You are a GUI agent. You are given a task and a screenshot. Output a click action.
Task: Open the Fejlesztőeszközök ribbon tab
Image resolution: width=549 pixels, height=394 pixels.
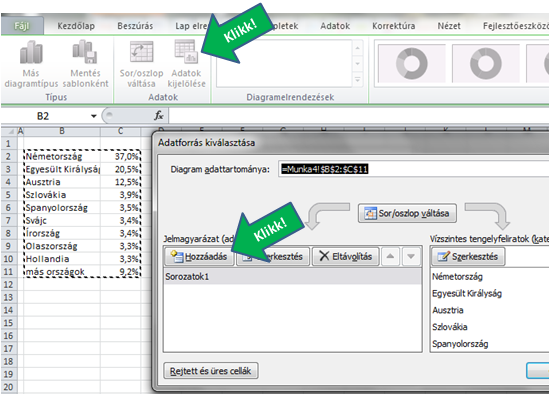pos(515,26)
